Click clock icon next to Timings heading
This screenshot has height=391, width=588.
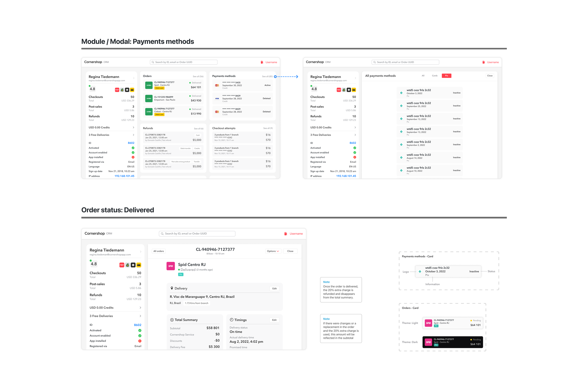pos(231,320)
